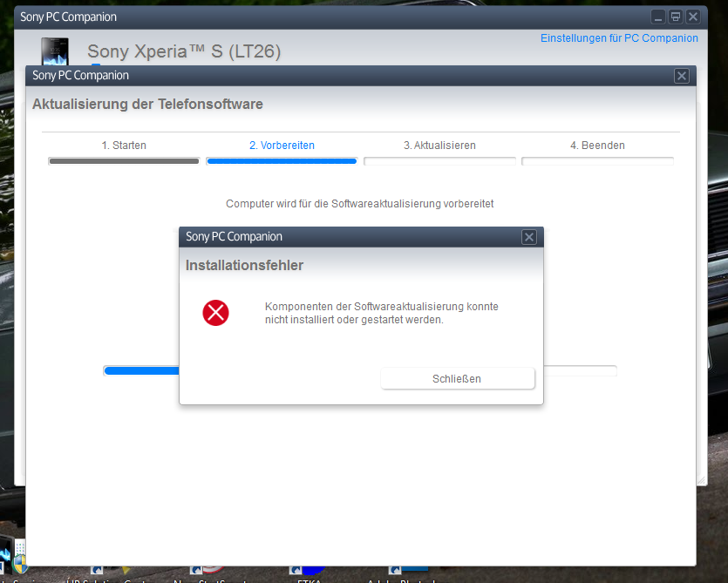Image resolution: width=728 pixels, height=583 pixels.
Task: Click the empty progress bar under Beenden
Action: [x=597, y=161]
